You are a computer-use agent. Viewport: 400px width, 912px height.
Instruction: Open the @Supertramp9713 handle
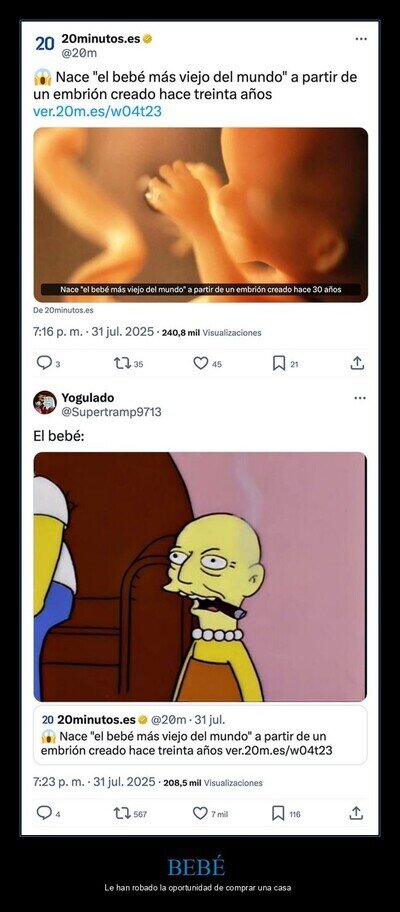(x=111, y=412)
